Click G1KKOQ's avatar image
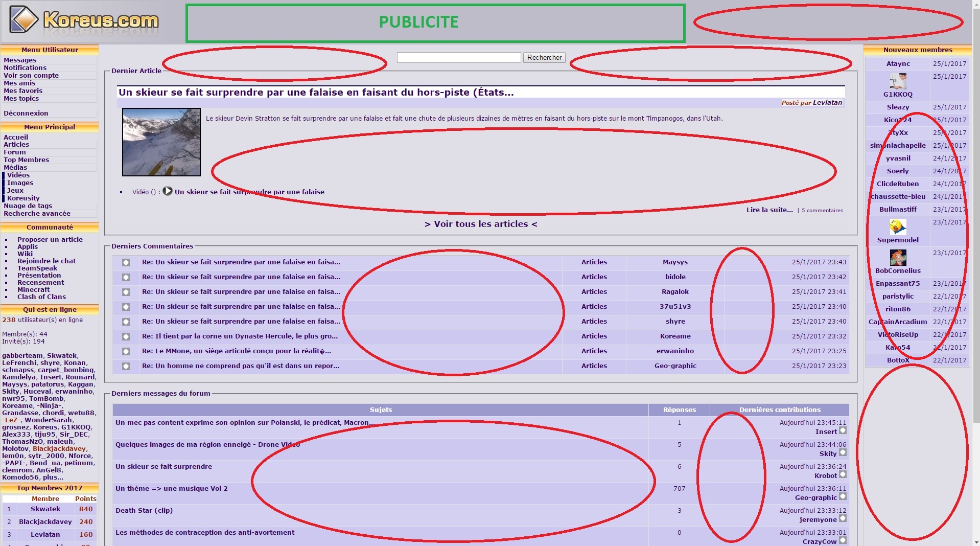The height and width of the screenshot is (546, 980). tap(897, 81)
